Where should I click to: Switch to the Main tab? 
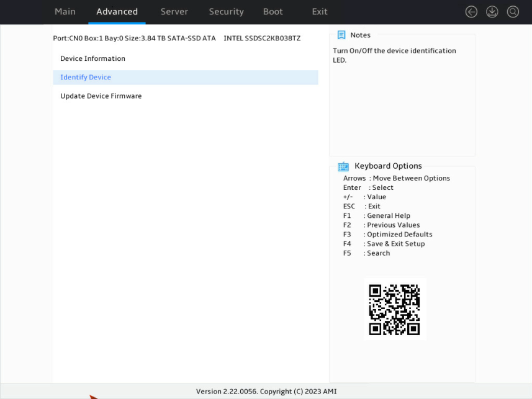point(65,12)
